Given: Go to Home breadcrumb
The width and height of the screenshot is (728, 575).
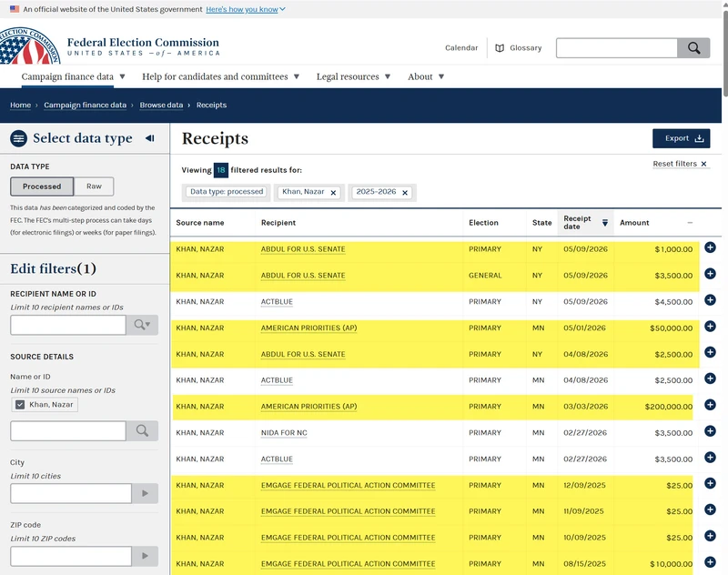Looking at the screenshot, I should [x=20, y=105].
